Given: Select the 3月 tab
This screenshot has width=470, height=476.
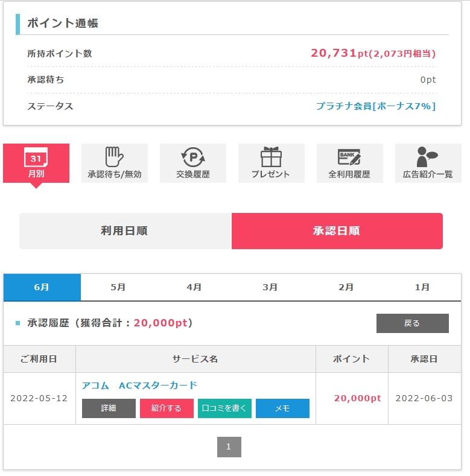Looking at the screenshot, I should click(x=270, y=287).
